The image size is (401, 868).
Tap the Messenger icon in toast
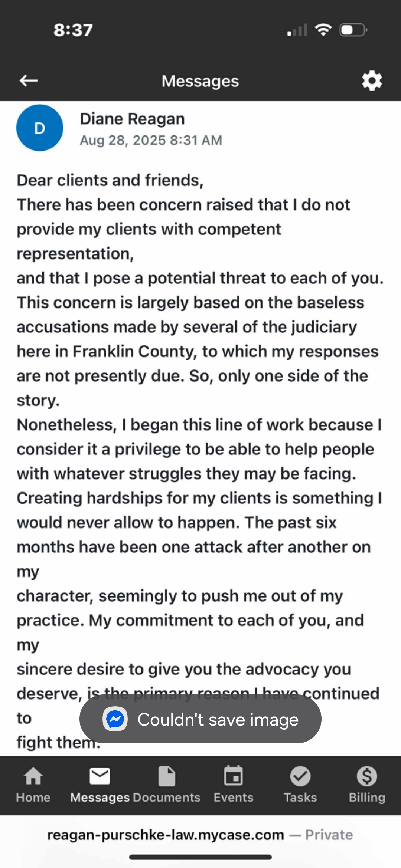[x=115, y=719]
